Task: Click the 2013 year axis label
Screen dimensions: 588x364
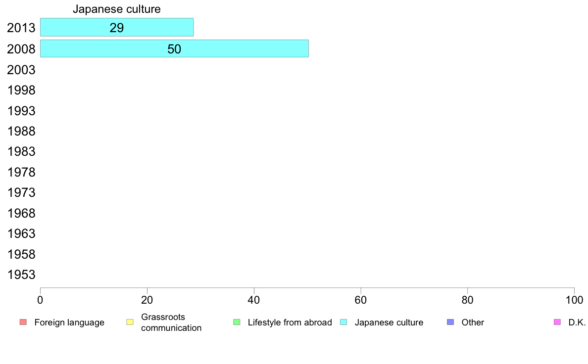Action: [x=21, y=28]
